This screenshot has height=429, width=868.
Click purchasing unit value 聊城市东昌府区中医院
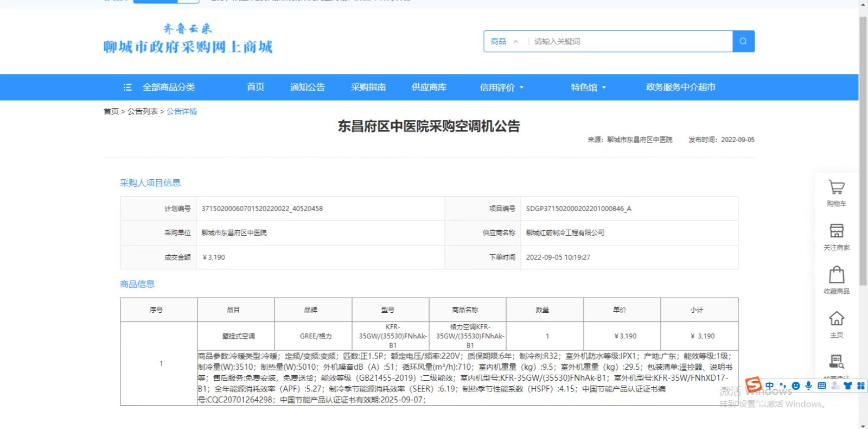pyautogui.click(x=234, y=232)
